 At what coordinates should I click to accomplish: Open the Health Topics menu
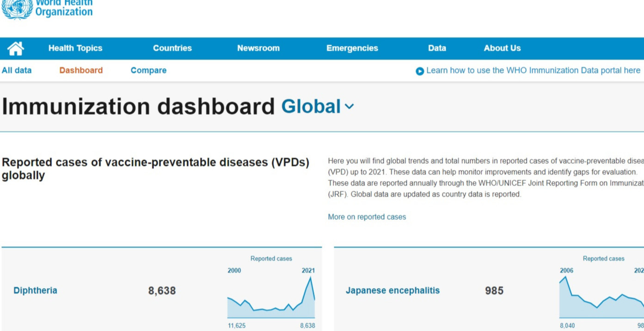tap(75, 48)
